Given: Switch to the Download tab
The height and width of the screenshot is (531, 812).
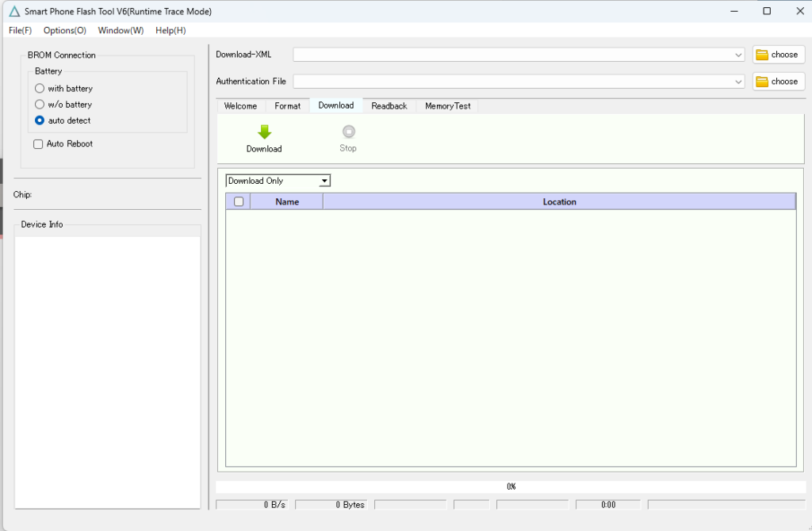Looking at the screenshot, I should (336, 105).
